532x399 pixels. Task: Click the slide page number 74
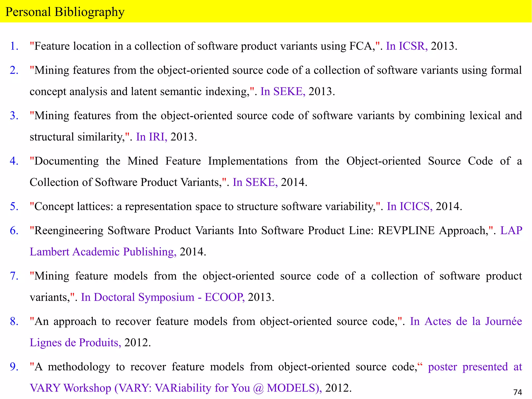click(518, 392)
